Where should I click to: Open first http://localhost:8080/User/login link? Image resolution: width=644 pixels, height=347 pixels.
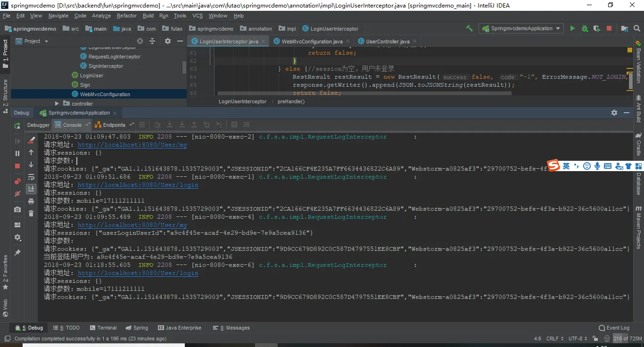[138, 185]
